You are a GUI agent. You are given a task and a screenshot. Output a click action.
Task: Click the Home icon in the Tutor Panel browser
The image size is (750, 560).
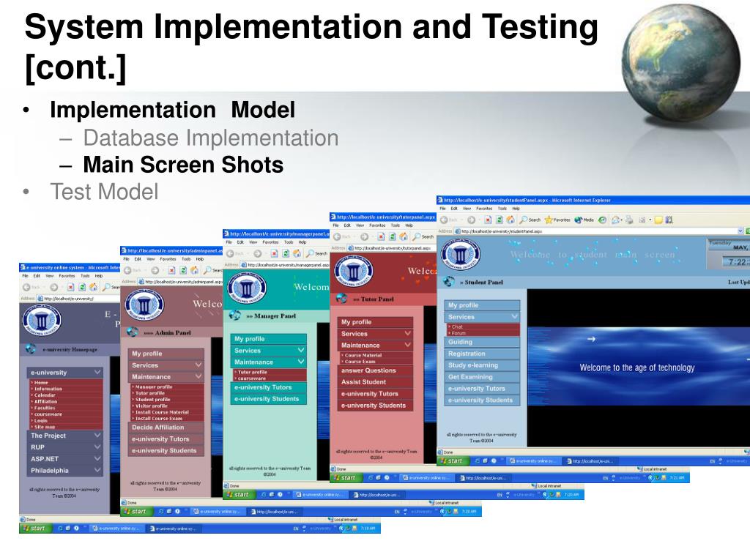[x=404, y=236]
